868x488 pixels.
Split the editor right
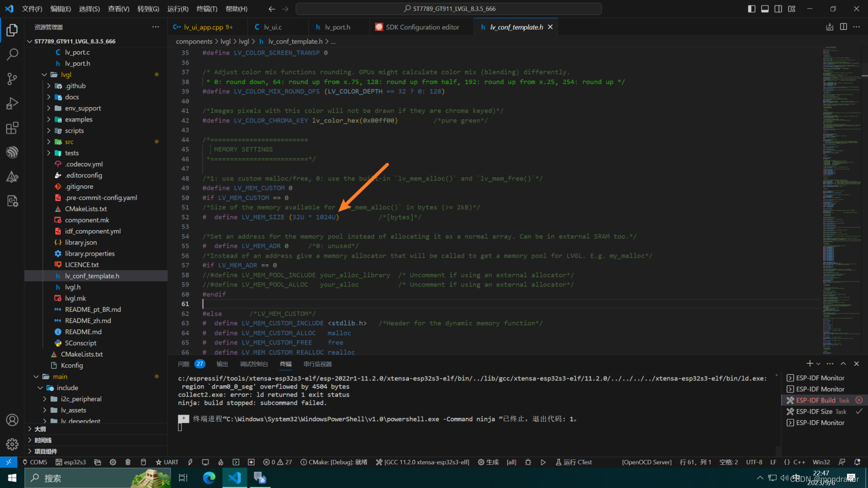point(843,26)
